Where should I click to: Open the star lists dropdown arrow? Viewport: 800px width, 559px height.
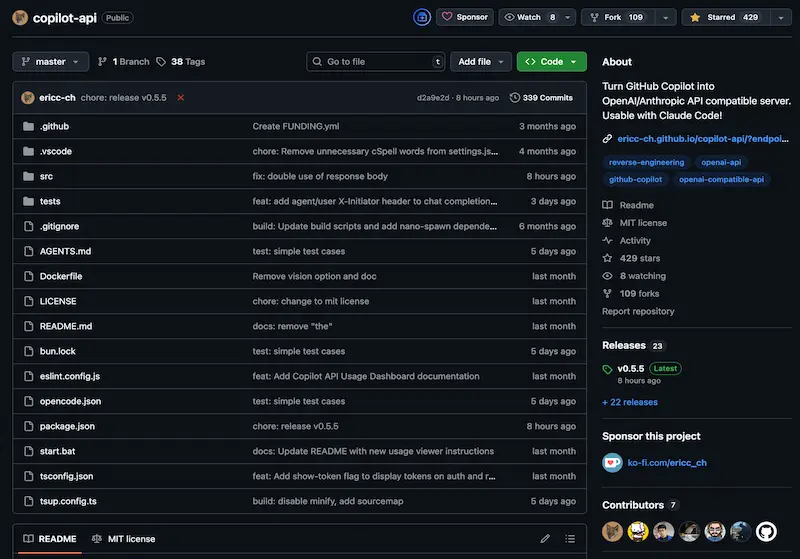781,17
